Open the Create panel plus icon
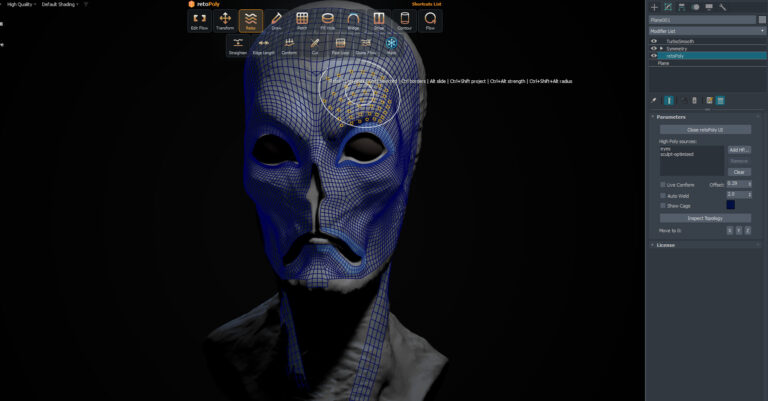This screenshot has width=768, height=401. coord(654,7)
